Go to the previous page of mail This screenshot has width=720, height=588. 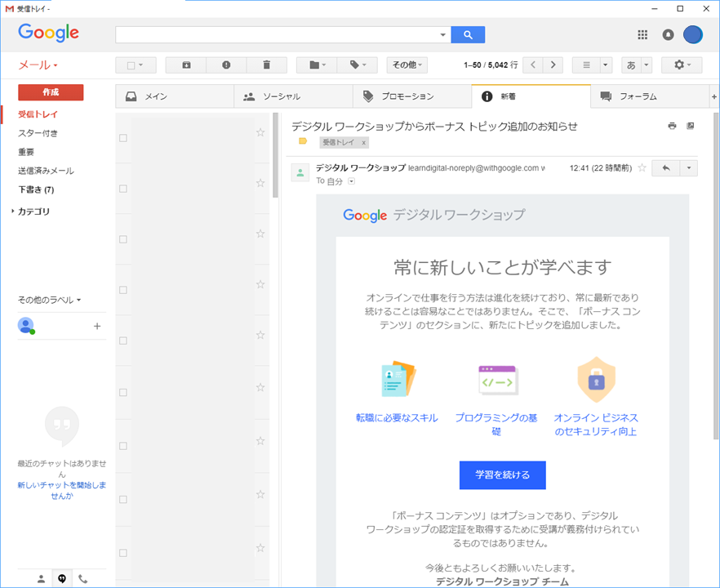[x=533, y=65]
